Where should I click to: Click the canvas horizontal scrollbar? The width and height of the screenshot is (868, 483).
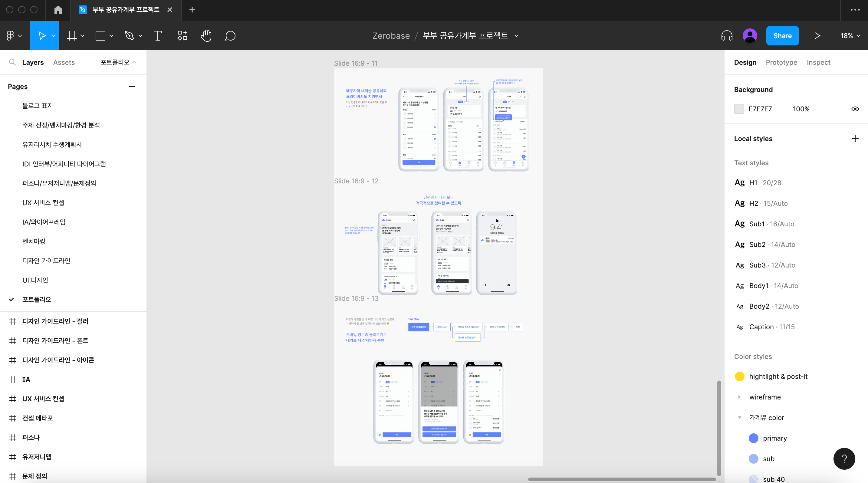pyautogui.click(x=622, y=479)
